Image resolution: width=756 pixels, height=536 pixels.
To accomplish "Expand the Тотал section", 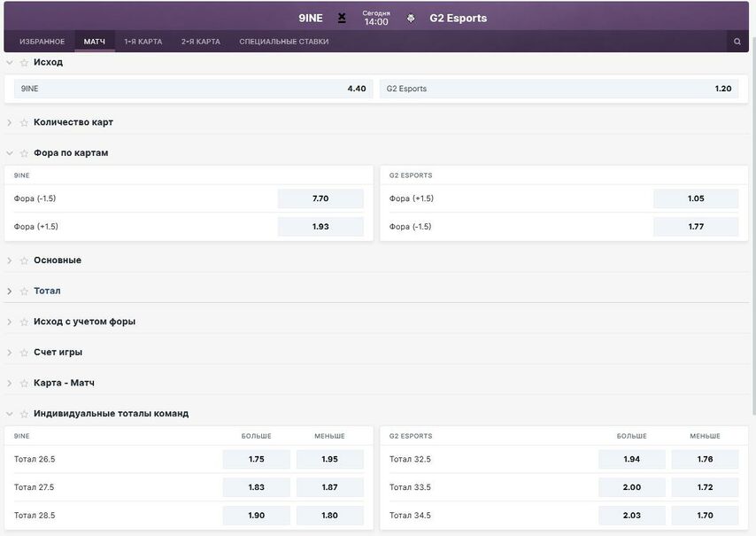I will point(10,291).
